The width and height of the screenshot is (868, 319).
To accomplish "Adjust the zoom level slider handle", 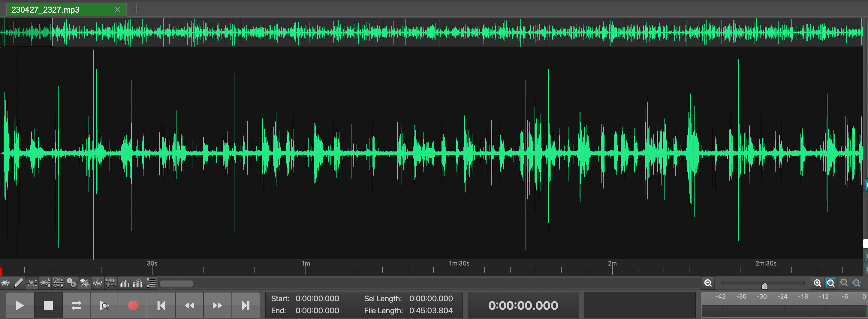I will [x=764, y=286].
